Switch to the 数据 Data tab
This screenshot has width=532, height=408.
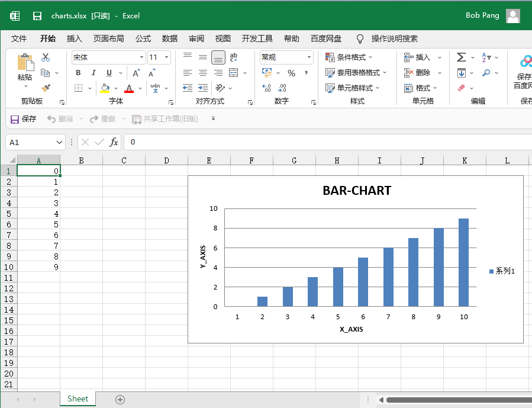[170, 38]
